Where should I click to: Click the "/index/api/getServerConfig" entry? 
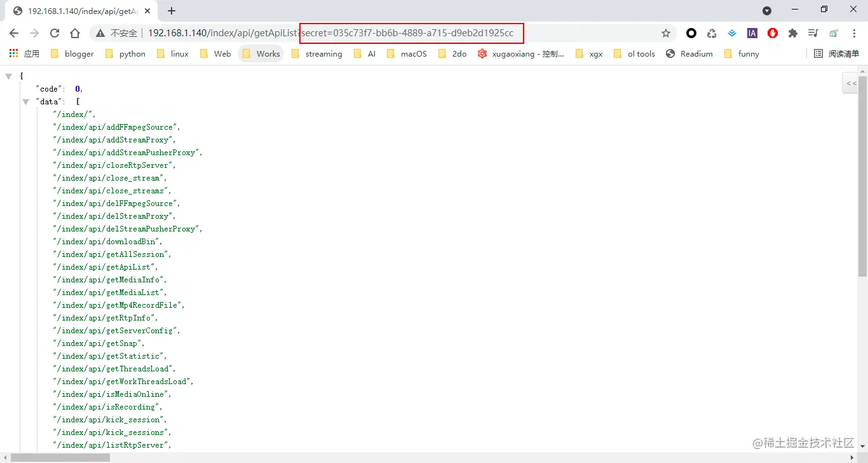pos(116,331)
